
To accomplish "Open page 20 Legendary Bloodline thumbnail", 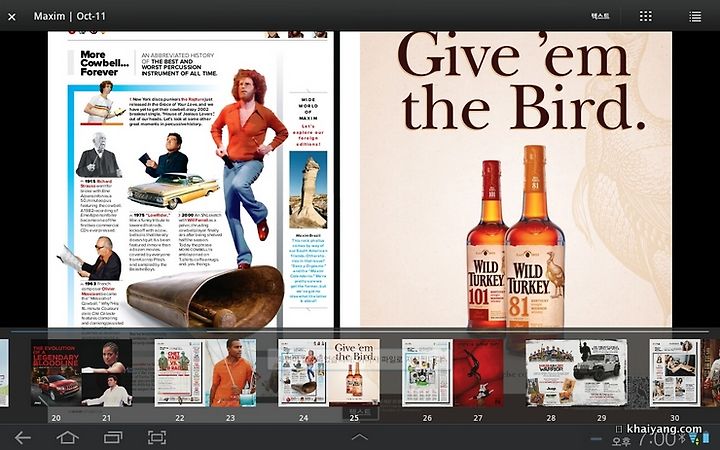I will click(x=56, y=373).
